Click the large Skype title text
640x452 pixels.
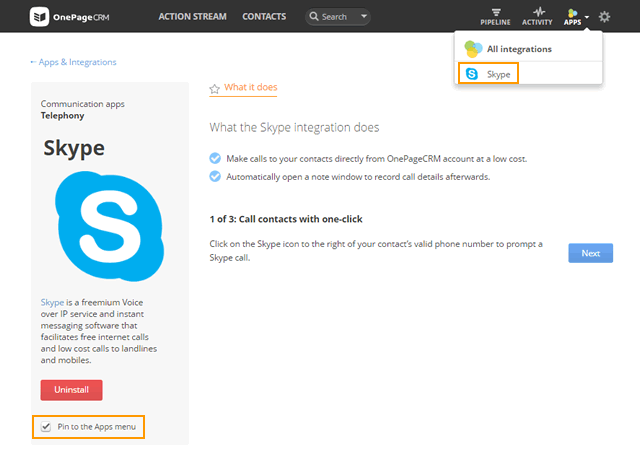point(74,149)
